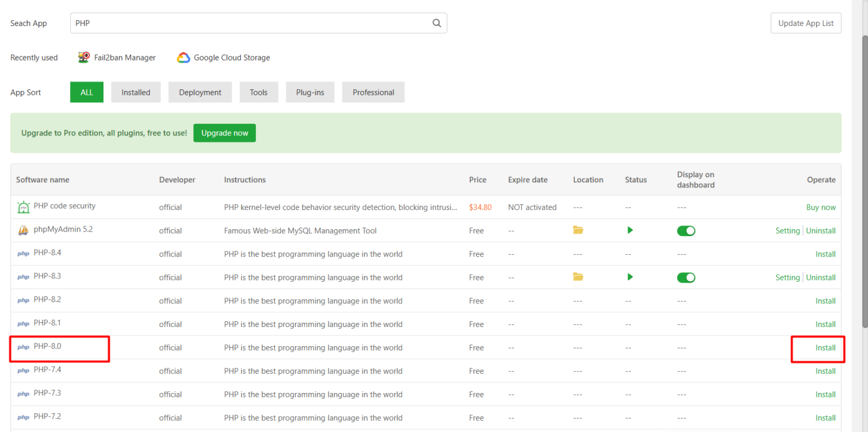Viewport: 868px width, 432px height.
Task: Switch to the Professional tab
Action: pyautogui.click(x=374, y=92)
